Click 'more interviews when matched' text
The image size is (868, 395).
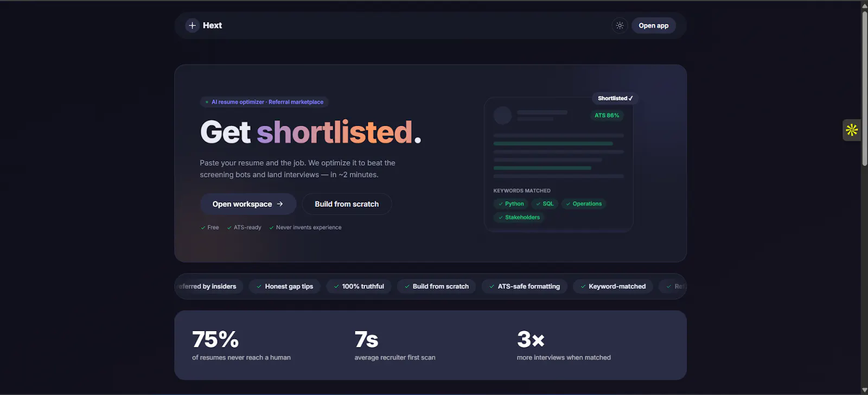[x=564, y=358]
